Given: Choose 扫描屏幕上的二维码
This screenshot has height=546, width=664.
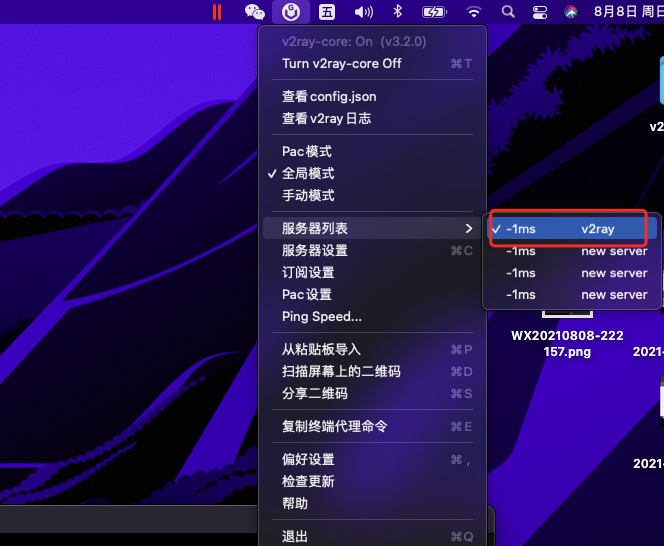Looking at the screenshot, I should (x=373, y=371).
